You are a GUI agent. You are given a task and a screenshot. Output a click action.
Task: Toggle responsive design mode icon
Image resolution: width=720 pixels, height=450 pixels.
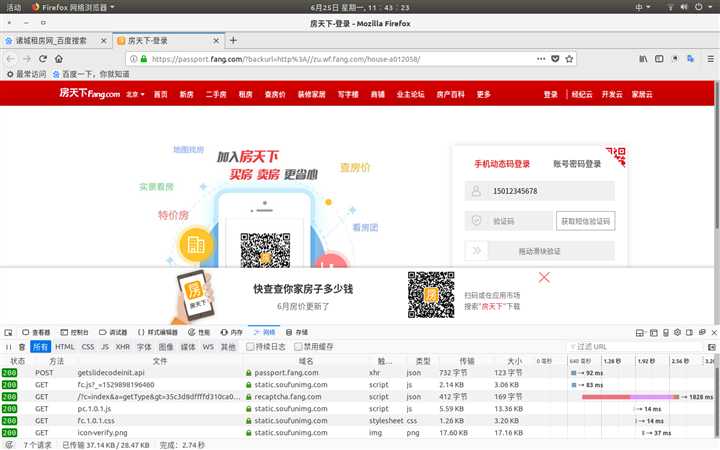tap(666, 332)
